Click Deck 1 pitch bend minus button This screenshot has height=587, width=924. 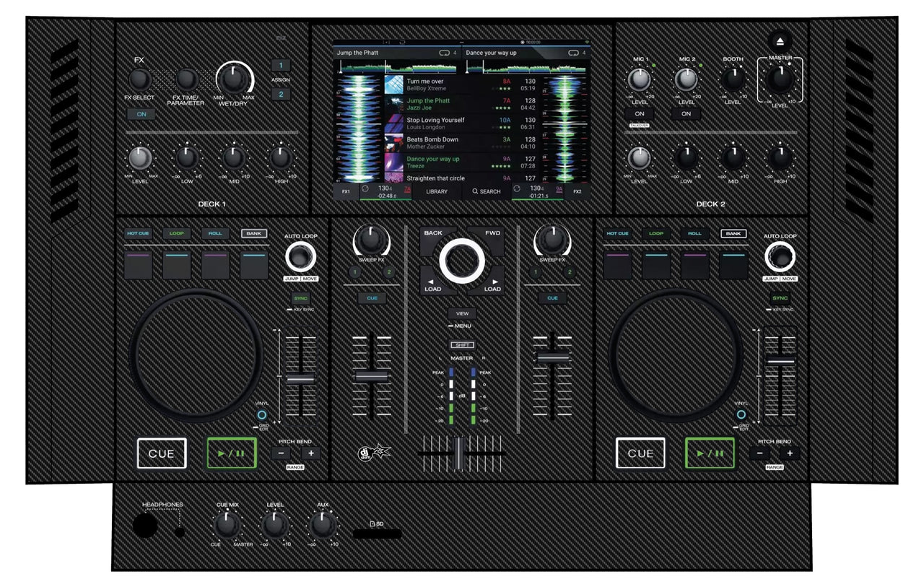pos(282,453)
